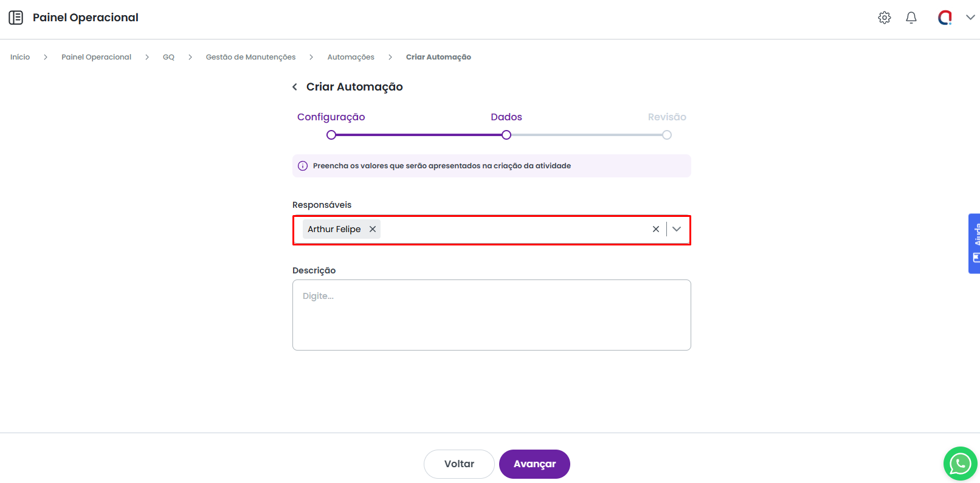The image size is (980, 483).
Task: Toggle the sidebar menu panel icon
Action: click(x=16, y=18)
